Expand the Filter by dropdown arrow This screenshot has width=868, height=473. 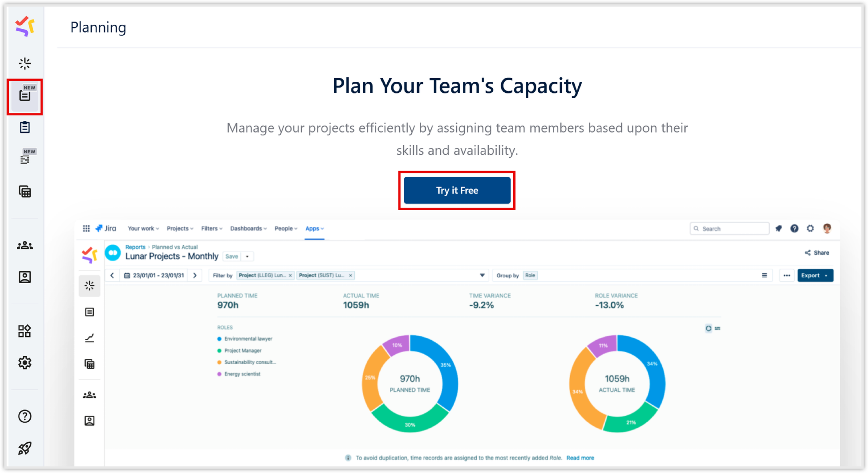click(482, 276)
